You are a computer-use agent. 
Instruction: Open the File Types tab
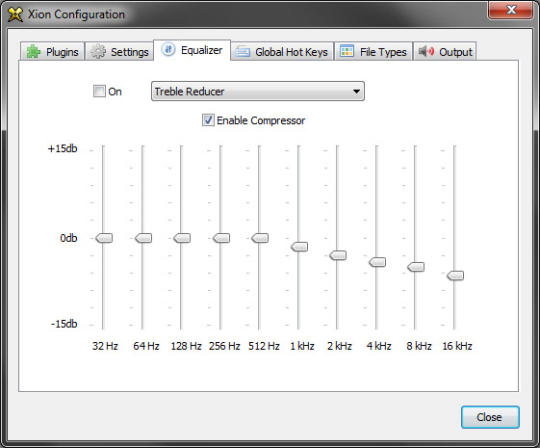[x=374, y=52]
